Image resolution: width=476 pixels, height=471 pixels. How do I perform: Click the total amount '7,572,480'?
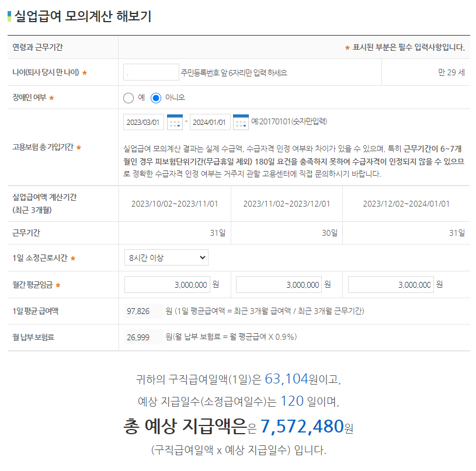click(x=302, y=426)
